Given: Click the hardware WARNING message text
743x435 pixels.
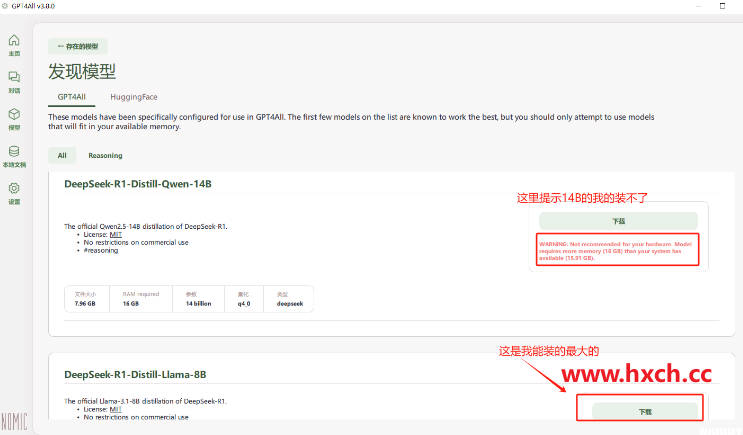Looking at the screenshot, I should coord(617,251).
